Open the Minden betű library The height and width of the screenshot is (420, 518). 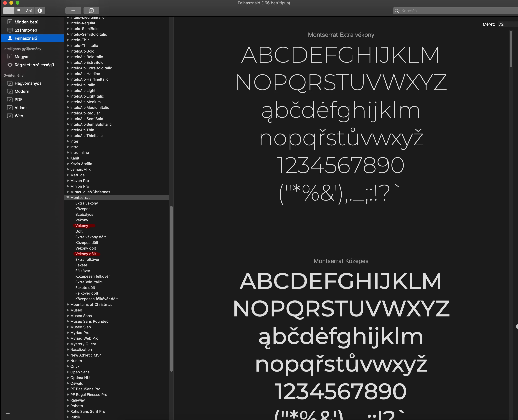coord(26,22)
